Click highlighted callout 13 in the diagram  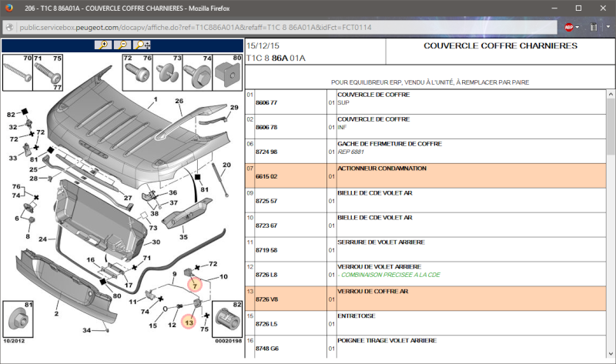click(189, 322)
